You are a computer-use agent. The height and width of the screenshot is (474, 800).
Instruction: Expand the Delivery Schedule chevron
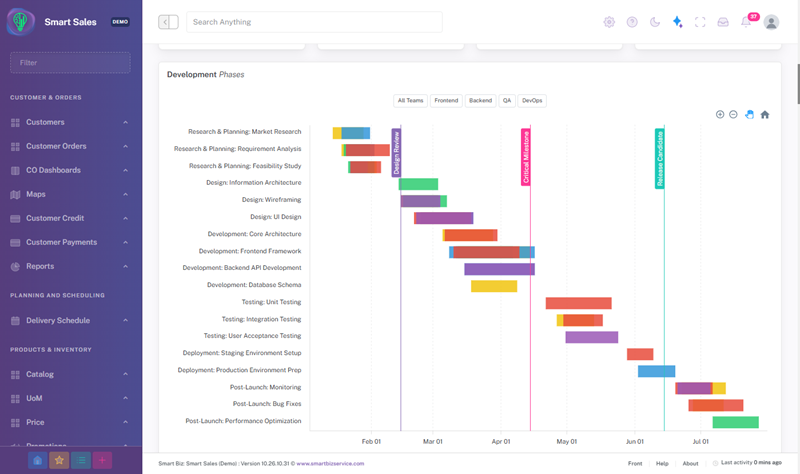pyautogui.click(x=126, y=320)
